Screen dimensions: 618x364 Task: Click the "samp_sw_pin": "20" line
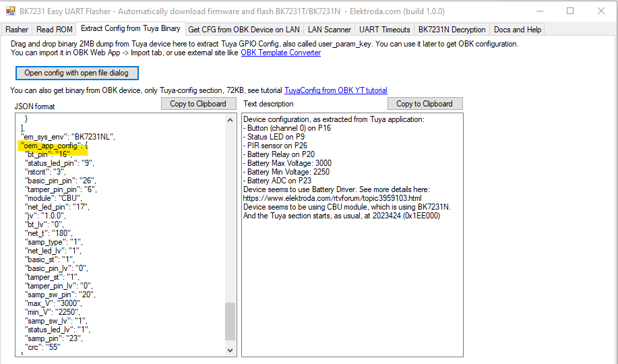[x=60, y=295]
